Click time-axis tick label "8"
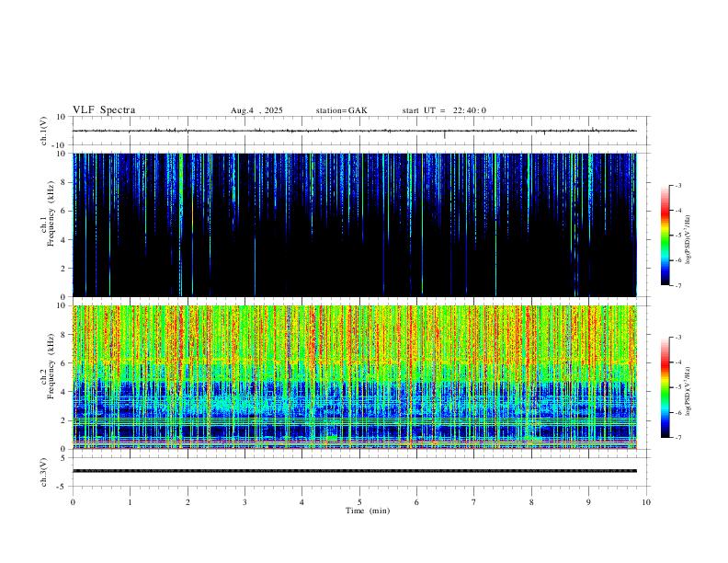728x563 pixels. point(531,502)
